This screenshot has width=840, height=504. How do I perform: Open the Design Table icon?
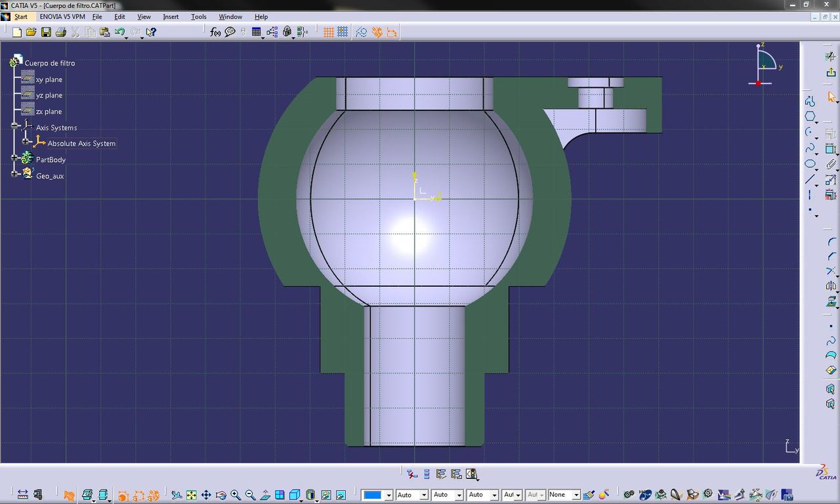click(x=256, y=31)
